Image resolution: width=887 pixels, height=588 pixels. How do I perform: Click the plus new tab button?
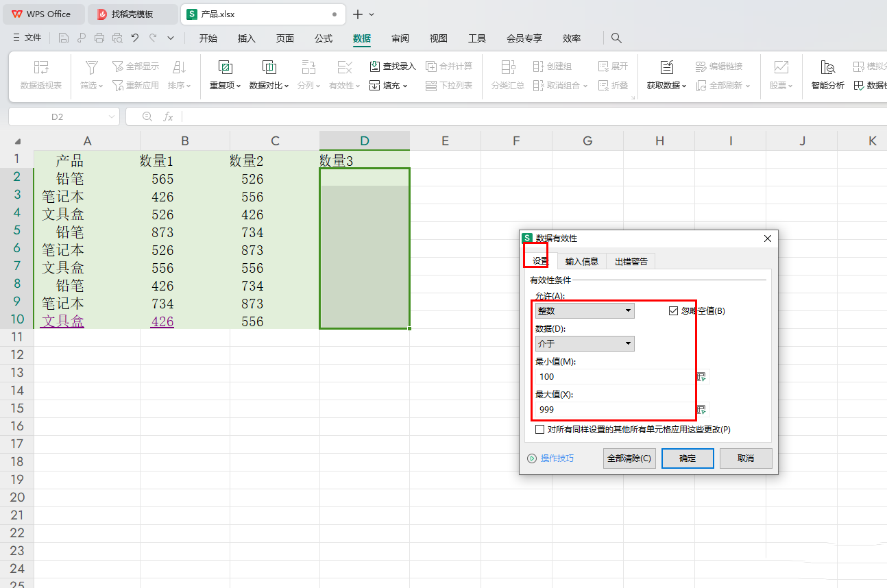point(357,14)
